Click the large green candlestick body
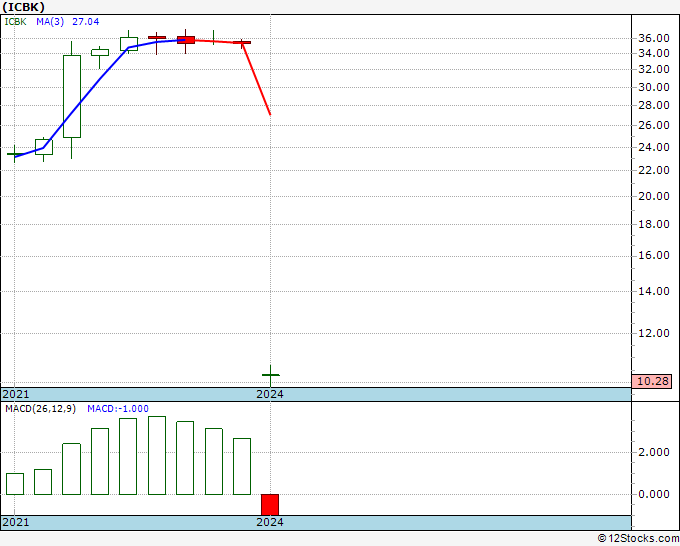680x546 pixels. pos(72,96)
